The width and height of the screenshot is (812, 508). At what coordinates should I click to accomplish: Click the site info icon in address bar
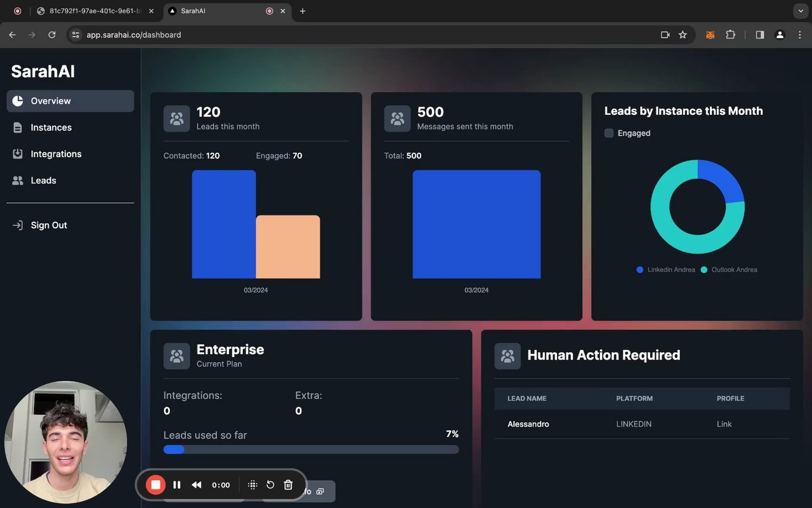coord(76,35)
